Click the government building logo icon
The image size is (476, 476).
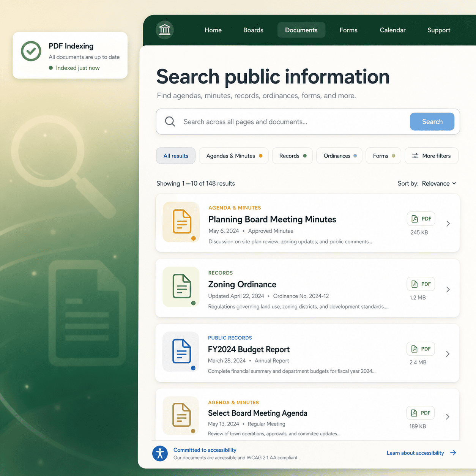click(x=165, y=30)
